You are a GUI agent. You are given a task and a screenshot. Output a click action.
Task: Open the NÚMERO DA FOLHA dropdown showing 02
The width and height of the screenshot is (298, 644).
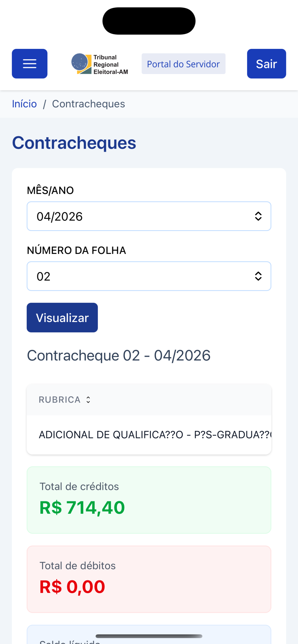[149, 276]
